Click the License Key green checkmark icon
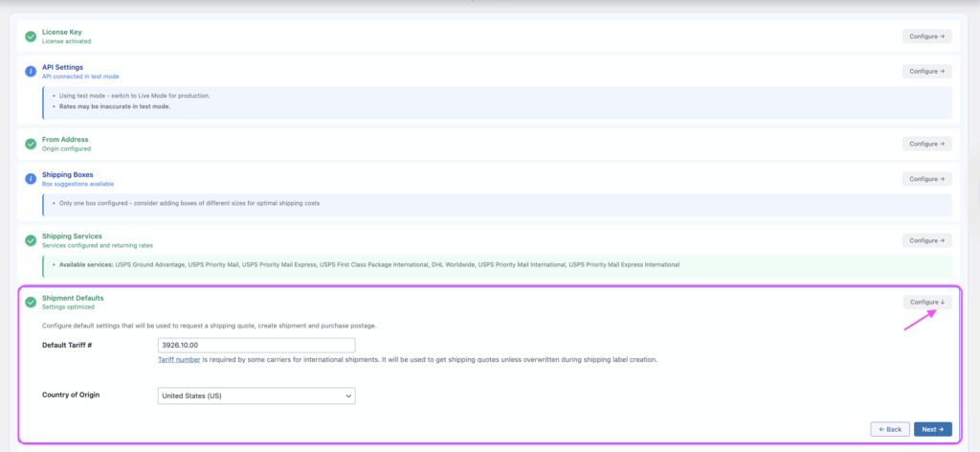The width and height of the screenshot is (980, 452). click(x=31, y=36)
